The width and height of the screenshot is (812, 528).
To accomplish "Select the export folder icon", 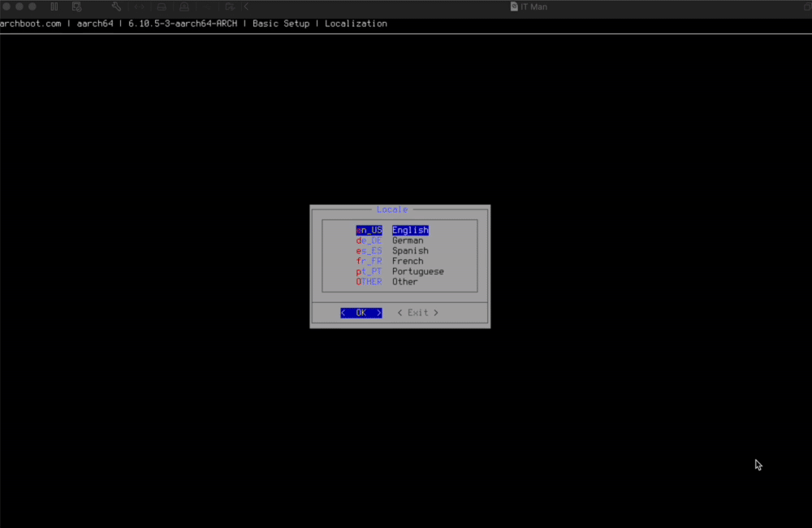I will click(x=230, y=6).
